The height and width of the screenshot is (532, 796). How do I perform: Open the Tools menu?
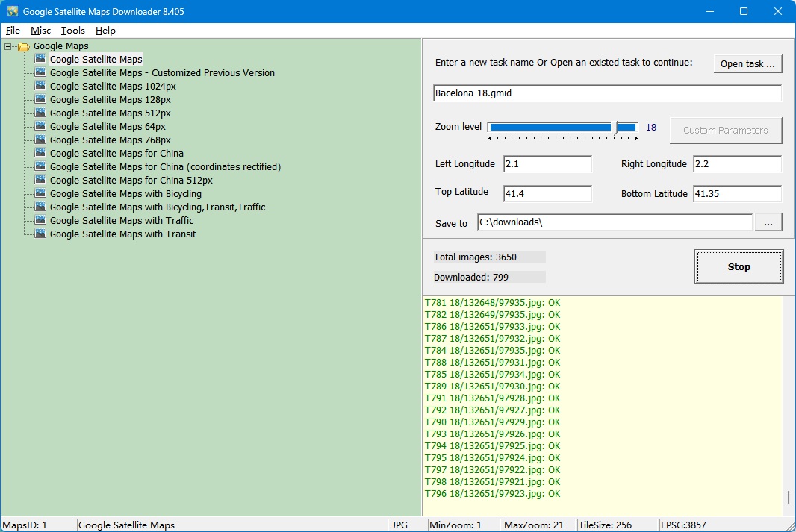click(x=73, y=31)
